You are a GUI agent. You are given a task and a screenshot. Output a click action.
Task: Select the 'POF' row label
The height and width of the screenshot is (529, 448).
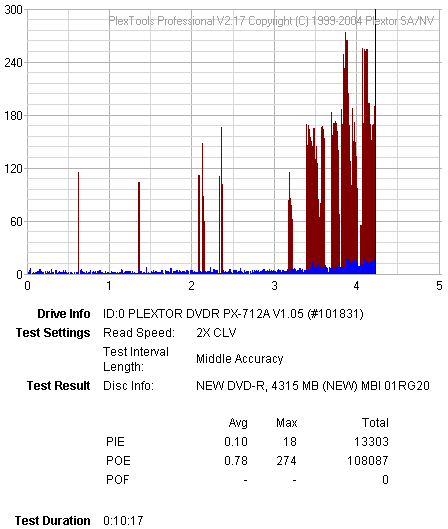[117, 479]
